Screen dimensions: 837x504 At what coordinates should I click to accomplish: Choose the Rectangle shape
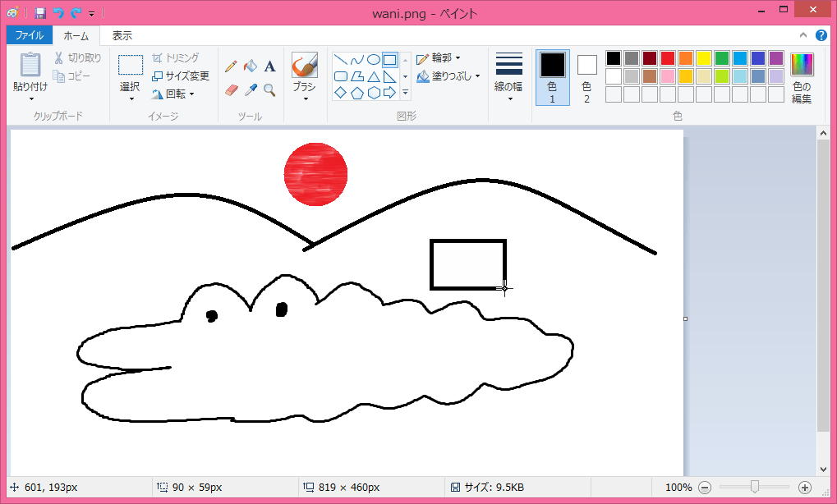click(x=390, y=60)
